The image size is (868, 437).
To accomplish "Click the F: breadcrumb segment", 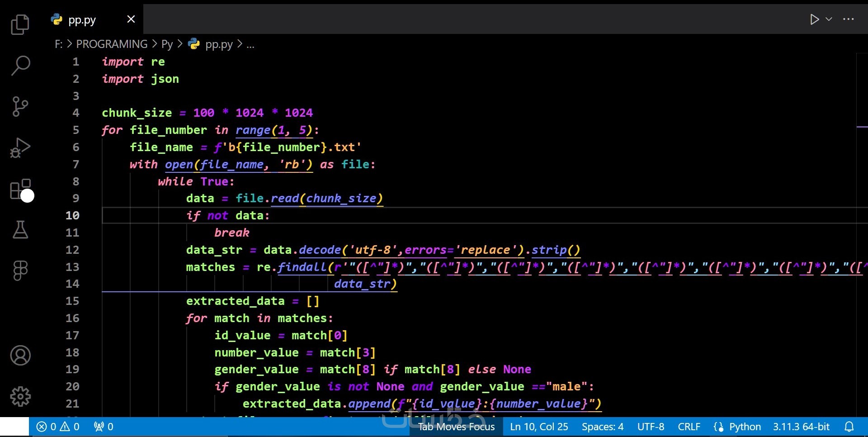I will click(59, 44).
